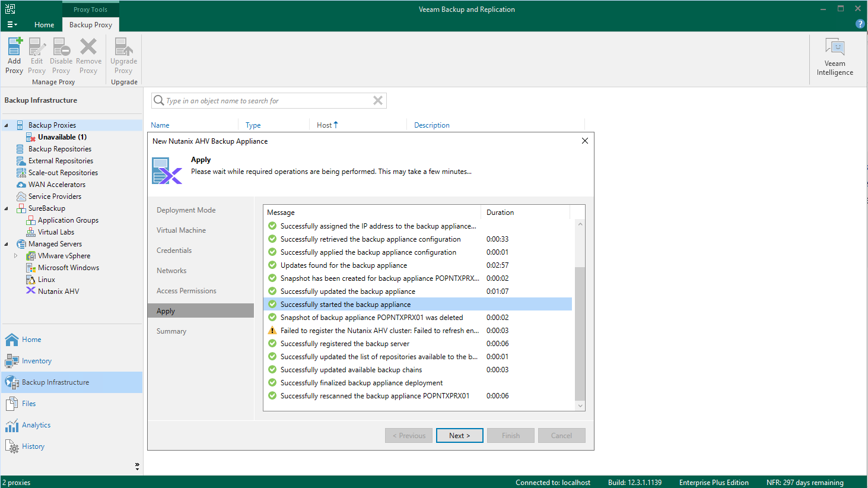This screenshot has height=488, width=868.
Task: Click the navigation pane overflow chevron
Action: coord(137,466)
